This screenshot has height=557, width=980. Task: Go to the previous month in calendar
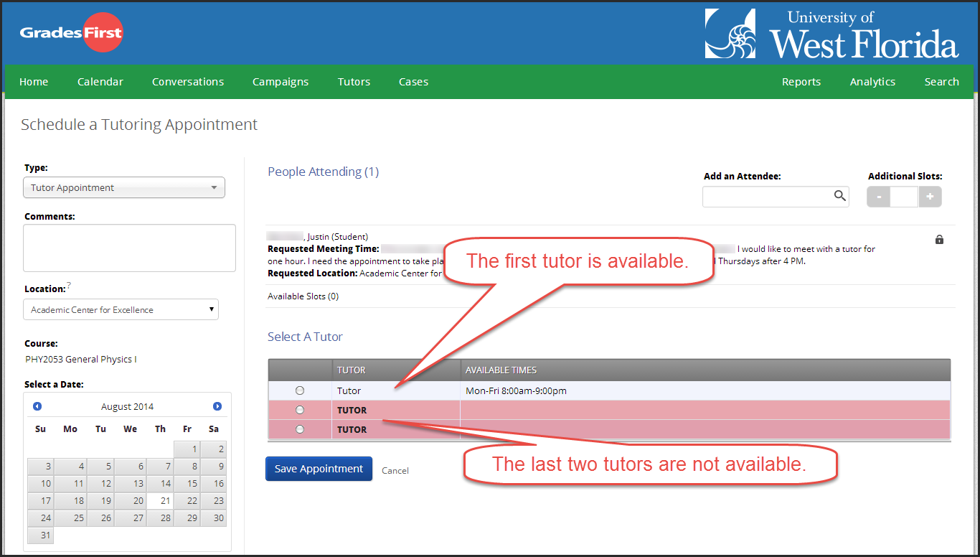tap(37, 406)
